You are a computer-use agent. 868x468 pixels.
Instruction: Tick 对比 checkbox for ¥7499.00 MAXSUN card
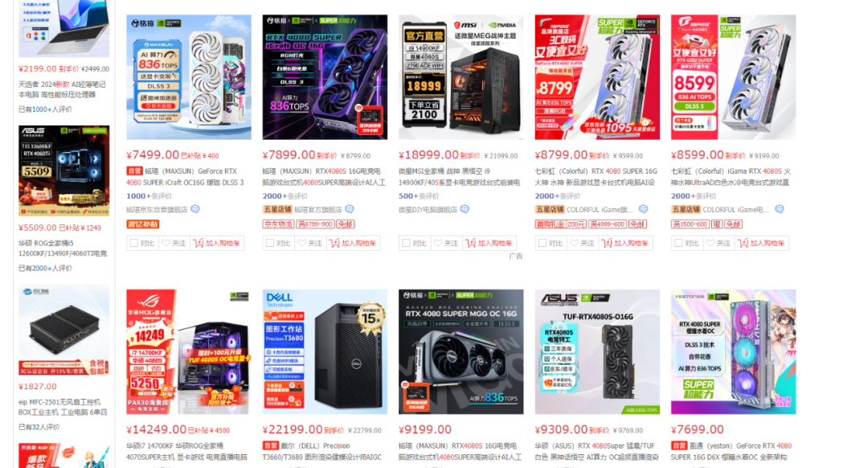tap(134, 243)
